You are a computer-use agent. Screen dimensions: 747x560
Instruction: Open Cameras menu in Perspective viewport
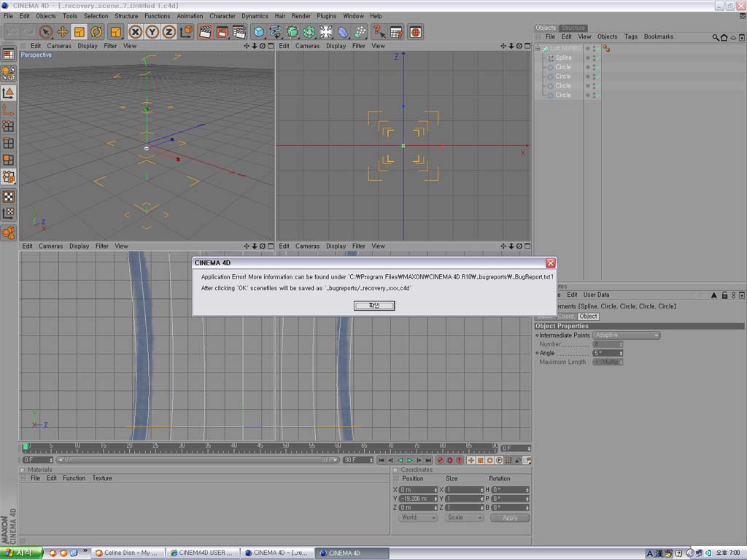59,46
